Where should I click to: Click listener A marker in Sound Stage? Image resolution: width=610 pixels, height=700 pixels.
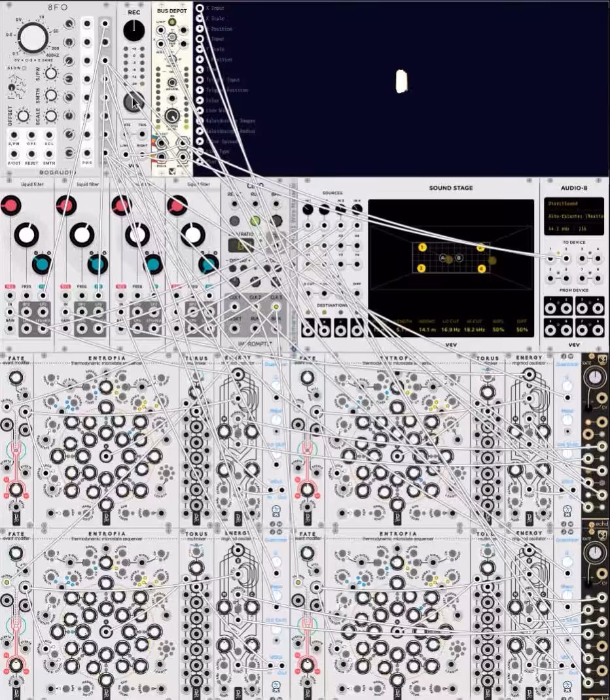(443, 258)
